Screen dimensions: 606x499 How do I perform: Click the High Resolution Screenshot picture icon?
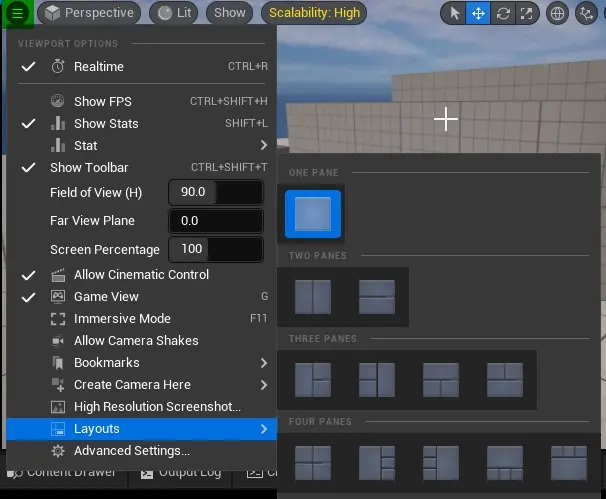click(x=58, y=407)
